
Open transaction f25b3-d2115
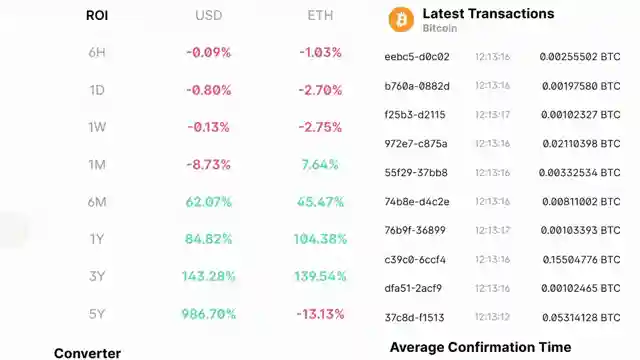point(415,115)
